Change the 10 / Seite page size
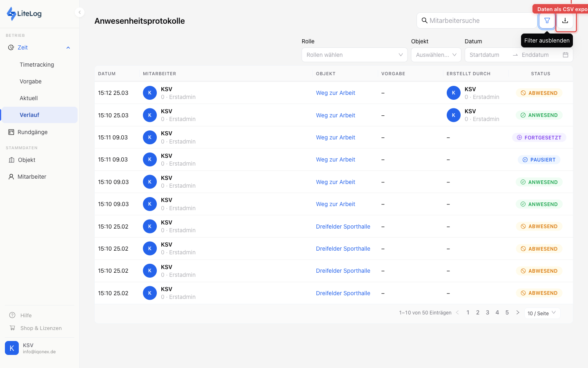 pos(542,313)
